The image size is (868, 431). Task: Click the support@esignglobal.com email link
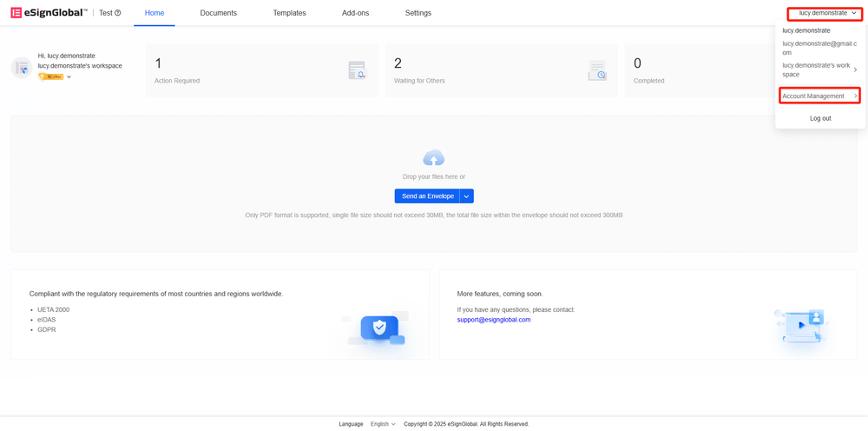click(x=494, y=320)
